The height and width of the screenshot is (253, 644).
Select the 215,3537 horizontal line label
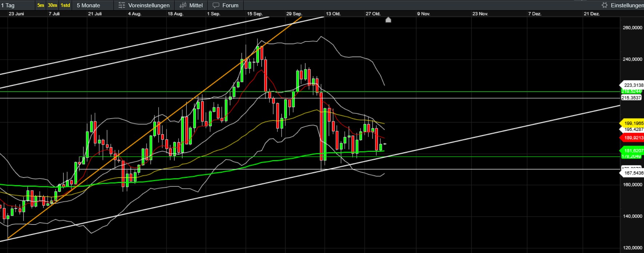click(x=631, y=98)
